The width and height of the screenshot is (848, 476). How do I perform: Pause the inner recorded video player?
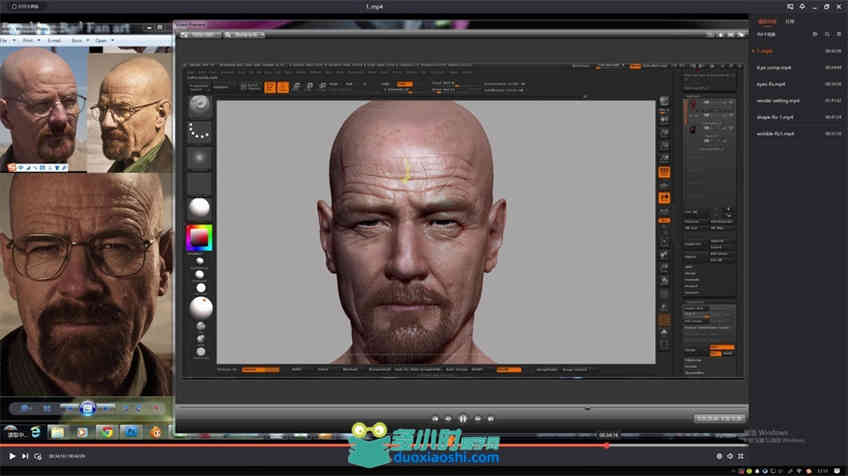pyautogui.click(x=463, y=419)
